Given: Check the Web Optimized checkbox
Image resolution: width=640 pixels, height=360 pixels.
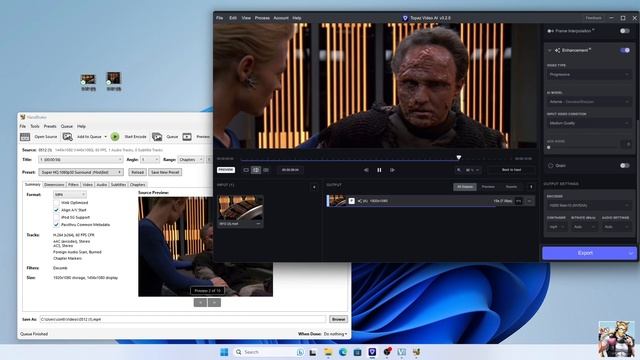Looking at the screenshot, I should coord(56,202).
